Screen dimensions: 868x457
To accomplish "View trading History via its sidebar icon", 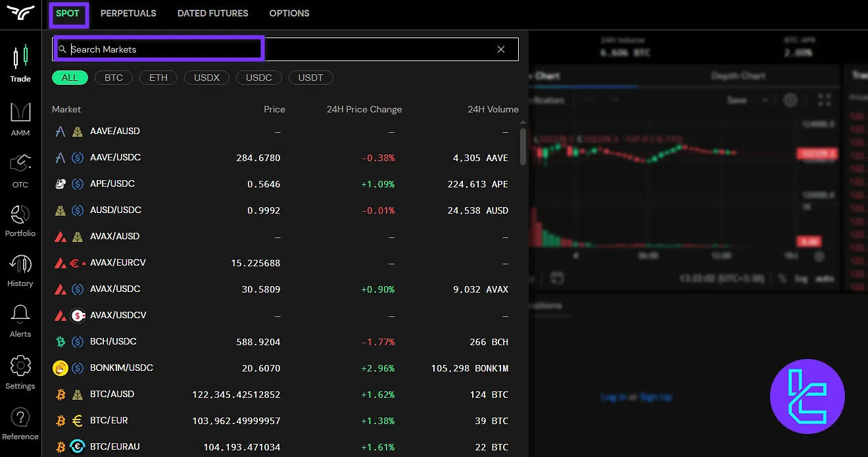I will click(20, 270).
